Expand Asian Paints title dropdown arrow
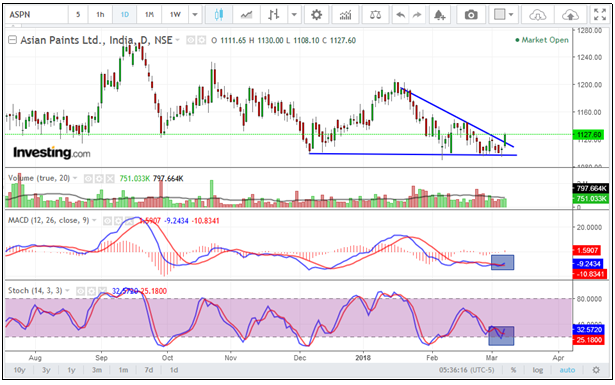This screenshot has height=385, width=615. pyautogui.click(x=178, y=40)
